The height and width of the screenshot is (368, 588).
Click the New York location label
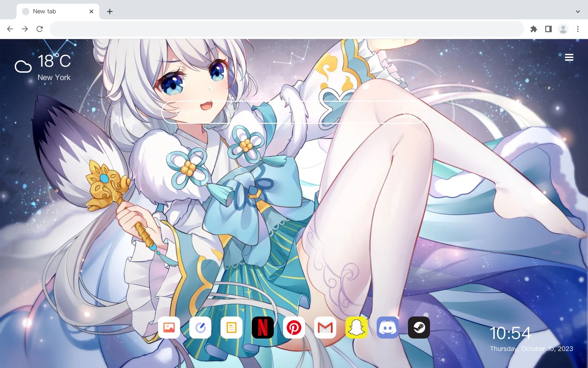54,77
